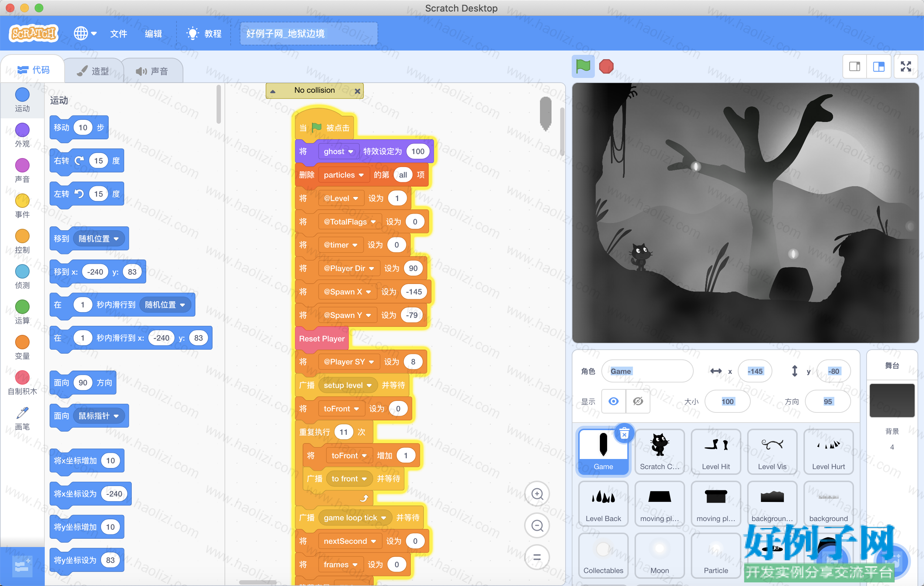The height and width of the screenshot is (586, 924).
Task: Zoom in the code workspace
Action: pos(537,494)
